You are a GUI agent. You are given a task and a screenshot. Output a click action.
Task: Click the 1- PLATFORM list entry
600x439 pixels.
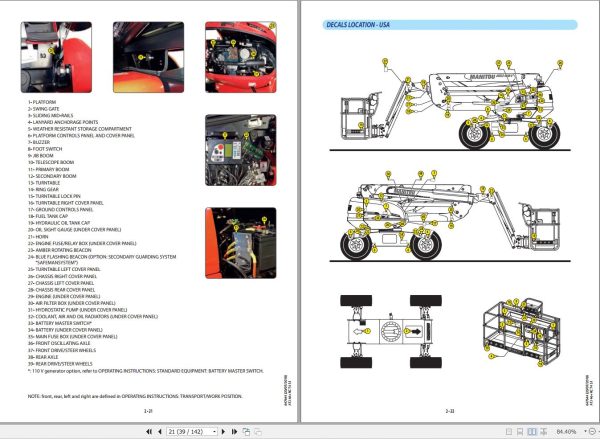(x=42, y=102)
